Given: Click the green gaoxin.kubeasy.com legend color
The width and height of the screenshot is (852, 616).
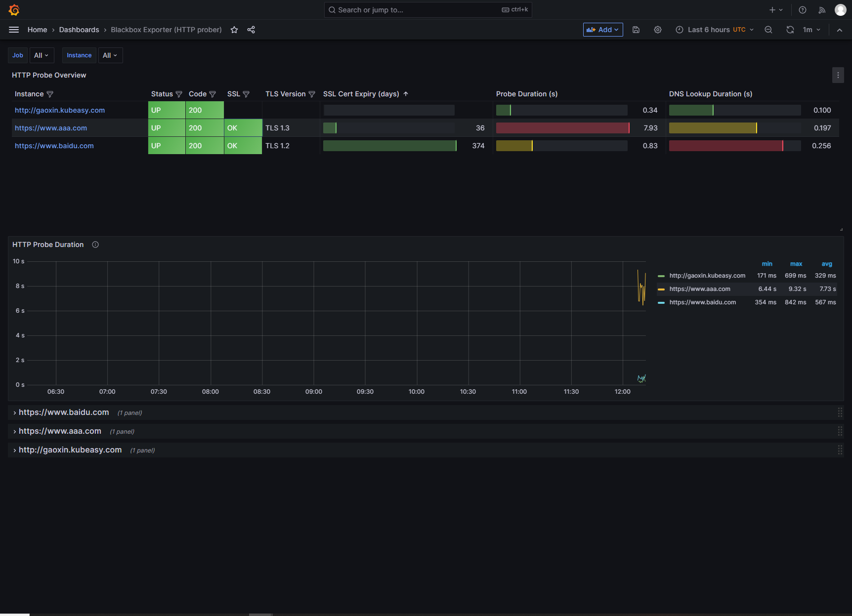Looking at the screenshot, I should [x=661, y=276].
